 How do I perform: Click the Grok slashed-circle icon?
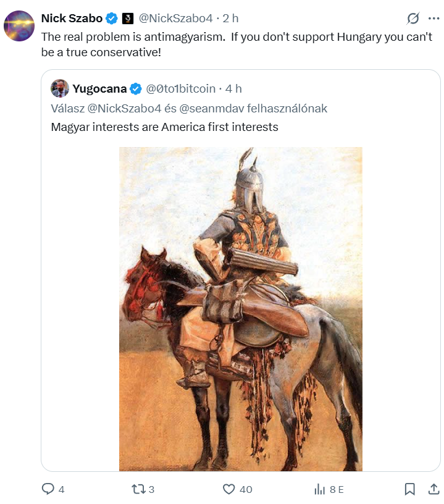[413, 19]
